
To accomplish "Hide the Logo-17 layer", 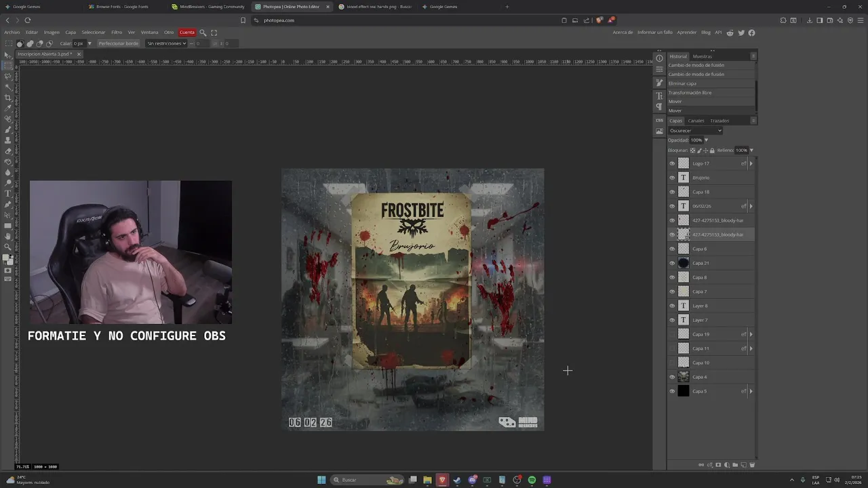I will click(x=672, y=163).
